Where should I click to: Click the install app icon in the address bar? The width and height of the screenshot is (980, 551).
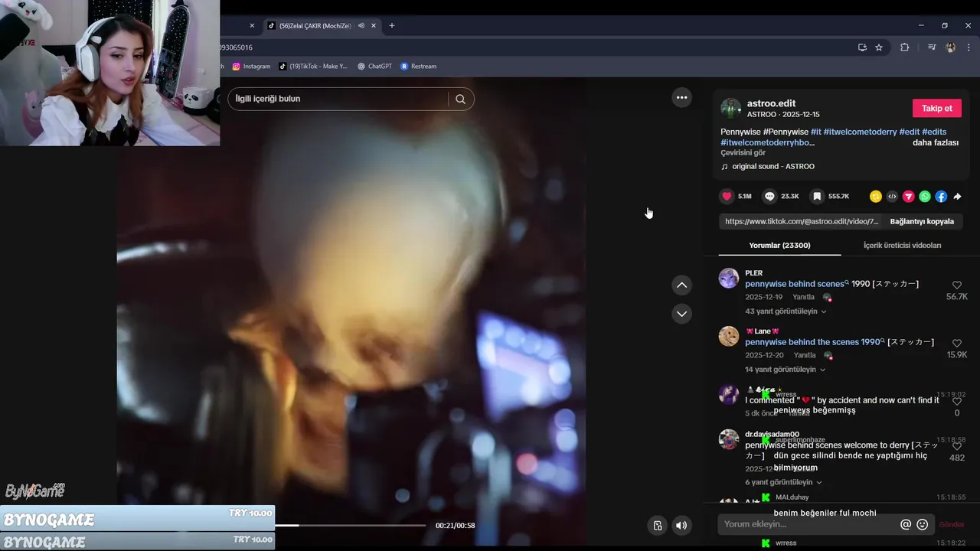click(862, 47)
